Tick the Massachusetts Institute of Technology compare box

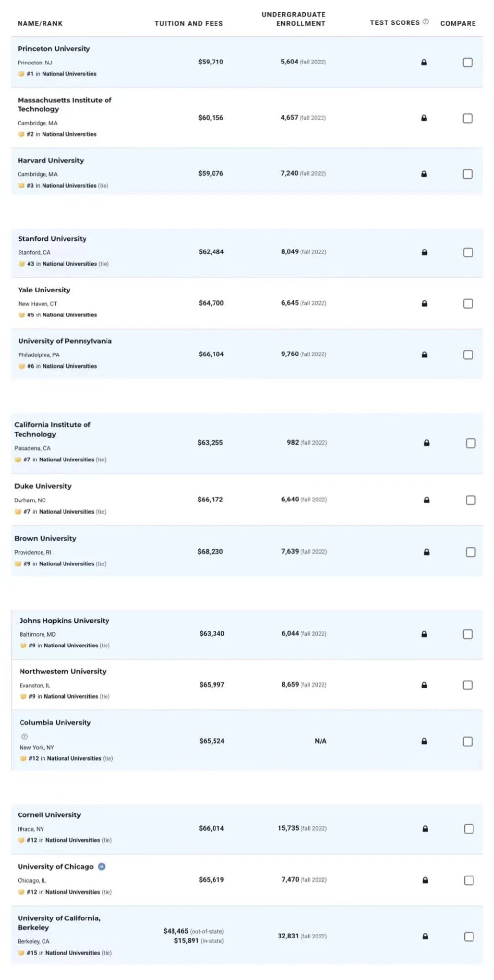pyautogui.click(x=468, y=118)
